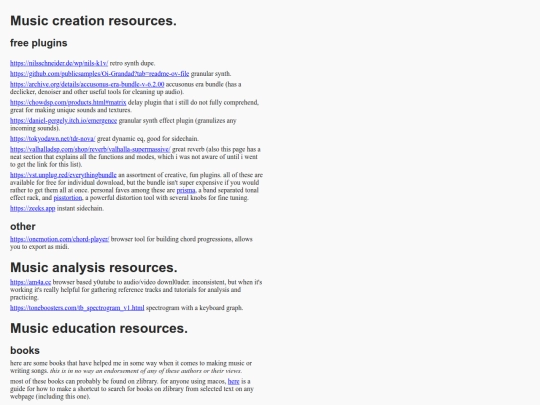540x405 pixels.
Task: Follow the tokyodawn.net tdr-nova link
Action: tap(53, 138)
